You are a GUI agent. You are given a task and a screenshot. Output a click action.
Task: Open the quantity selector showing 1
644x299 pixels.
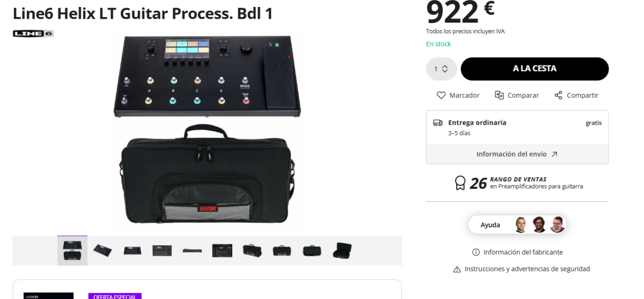pyautogui.click(x=441, y=69)
